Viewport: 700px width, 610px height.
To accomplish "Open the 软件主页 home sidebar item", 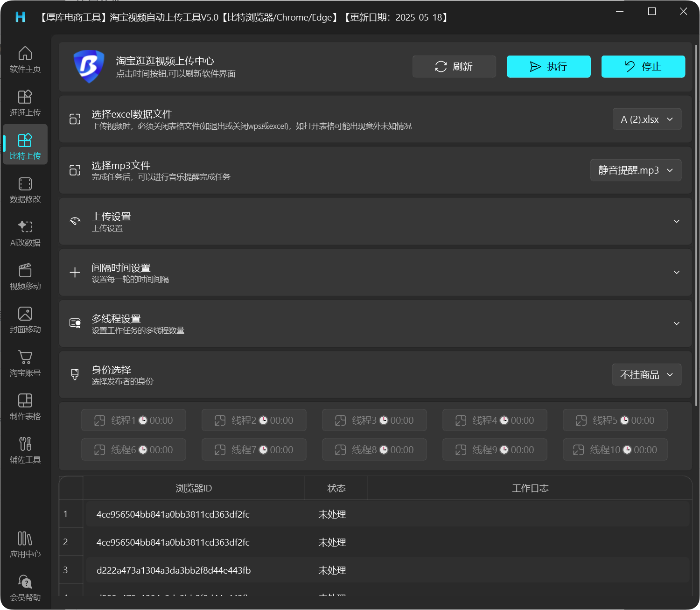I will [x=25, y=60].
